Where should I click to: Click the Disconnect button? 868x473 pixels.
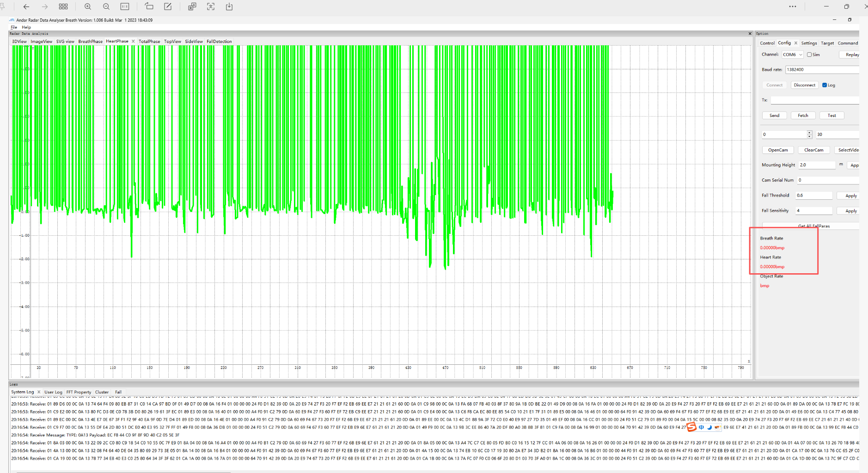click(x=804, y=85)
